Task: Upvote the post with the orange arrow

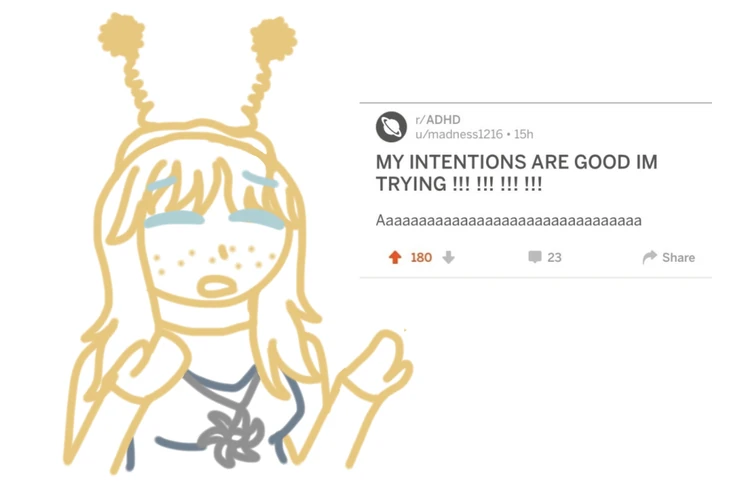Action: coord(395,257)
